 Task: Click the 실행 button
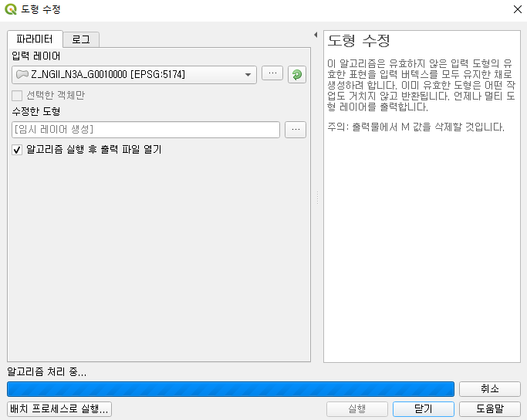point(357,409)
